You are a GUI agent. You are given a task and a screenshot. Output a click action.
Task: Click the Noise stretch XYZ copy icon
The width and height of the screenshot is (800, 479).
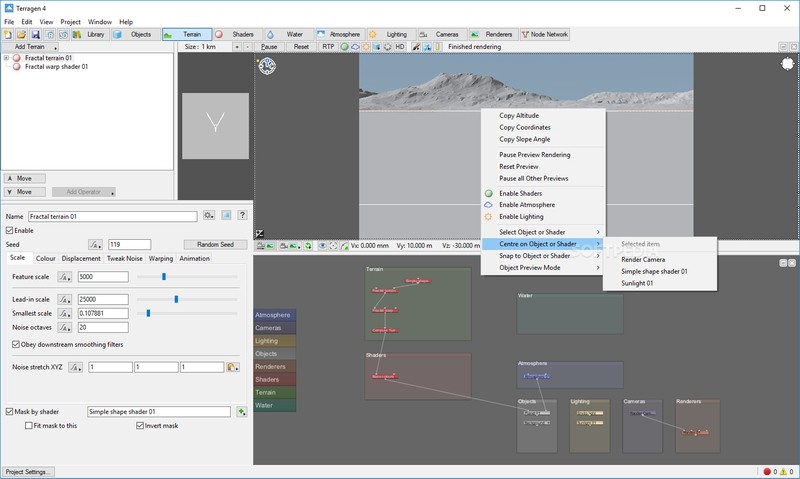(231, 367)
